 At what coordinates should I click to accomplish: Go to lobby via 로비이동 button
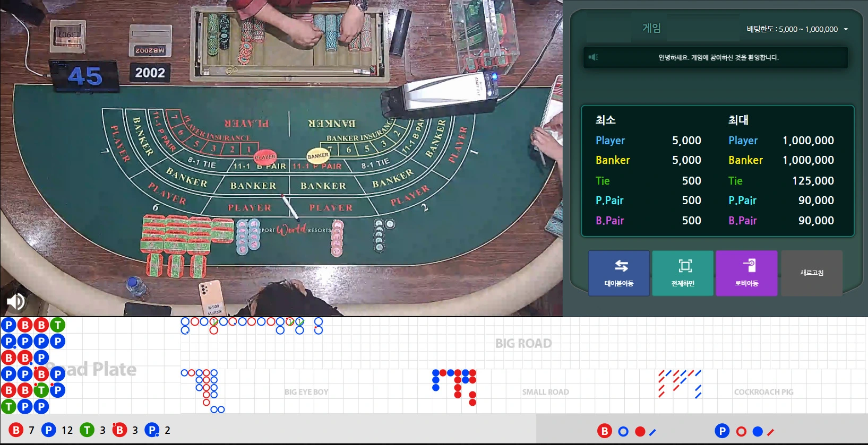click(x=746, y=273)
